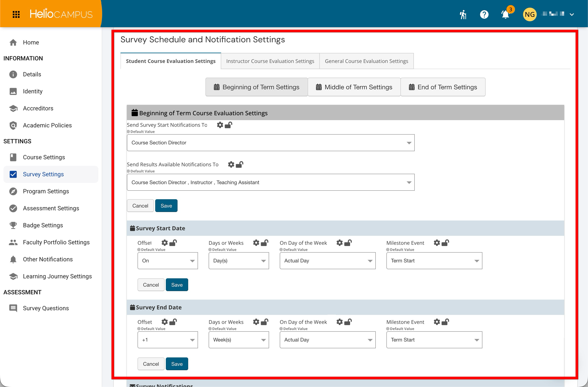Click Beginning of Term Settings button

257,87
